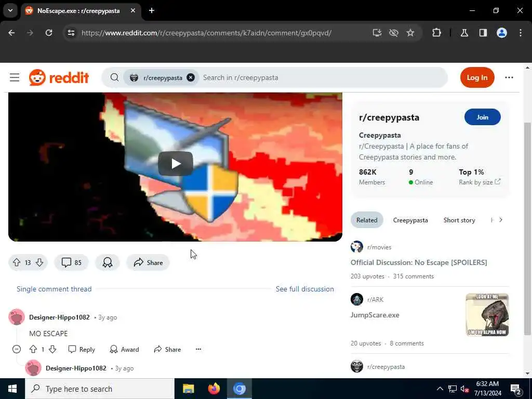Image resolution: width=532 pixels, height=399 pixels.
Task: Bookmark this page with star icon
Action: tap(410, 33)
